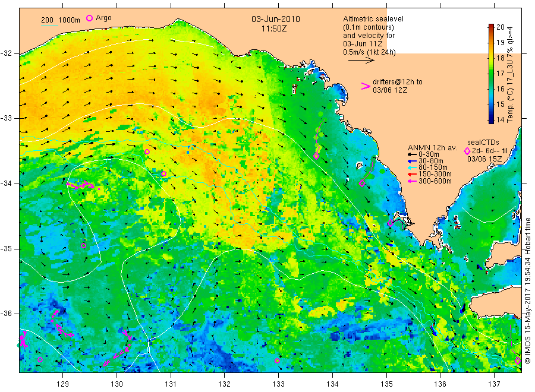Click the temperature colorbar at the dark blue 14° end
This screenshot has height=392, width=535.
[491, 119]
